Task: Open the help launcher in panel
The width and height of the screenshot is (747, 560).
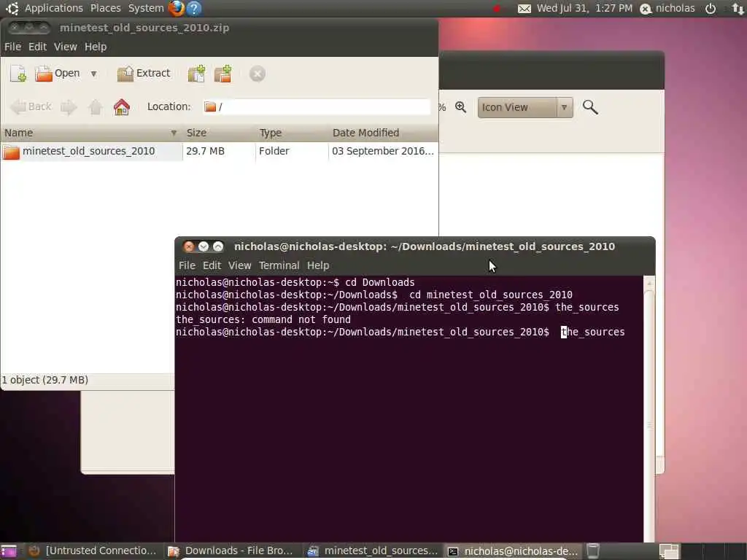Action: 193,8
